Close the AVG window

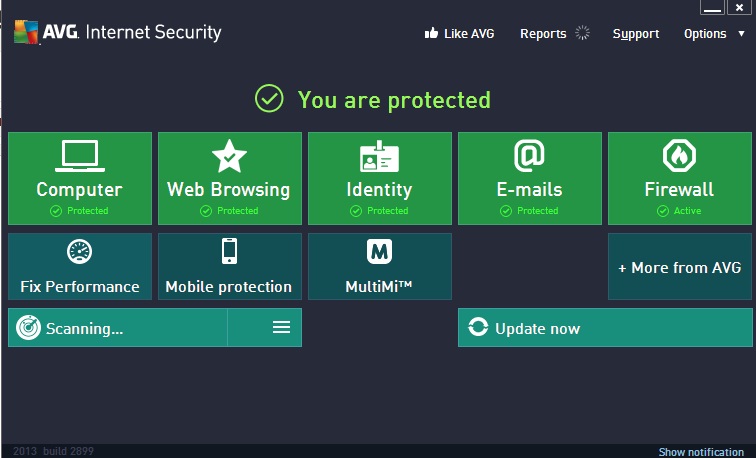(x=739, y=7)
